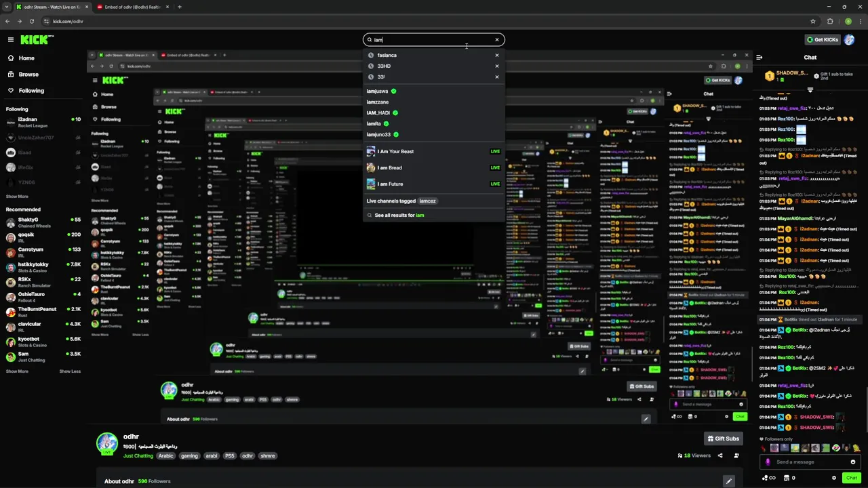Click Gift Subs button under stream

click(723, 439)
